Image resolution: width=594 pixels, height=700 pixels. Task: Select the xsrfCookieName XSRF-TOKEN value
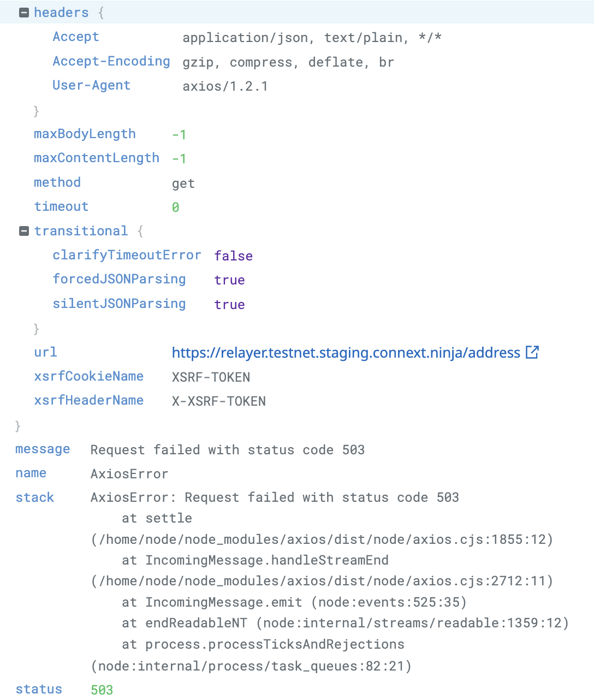click(x=211, y=377)
